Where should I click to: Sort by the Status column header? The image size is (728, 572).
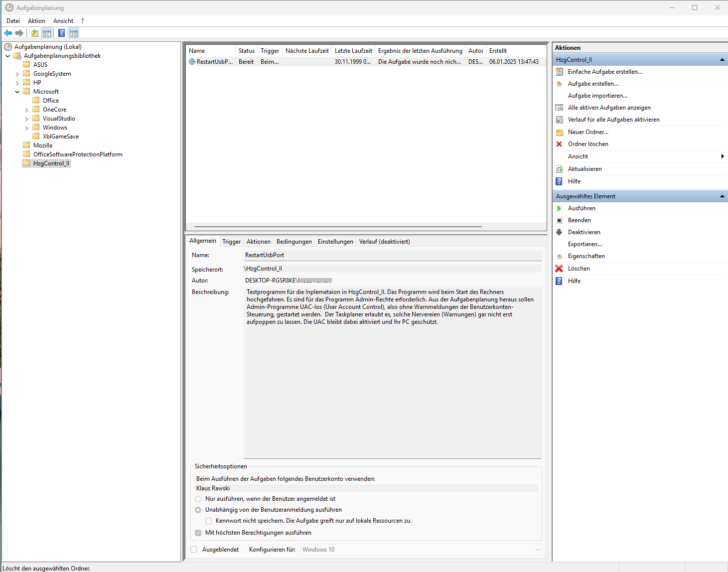[246, 51]
